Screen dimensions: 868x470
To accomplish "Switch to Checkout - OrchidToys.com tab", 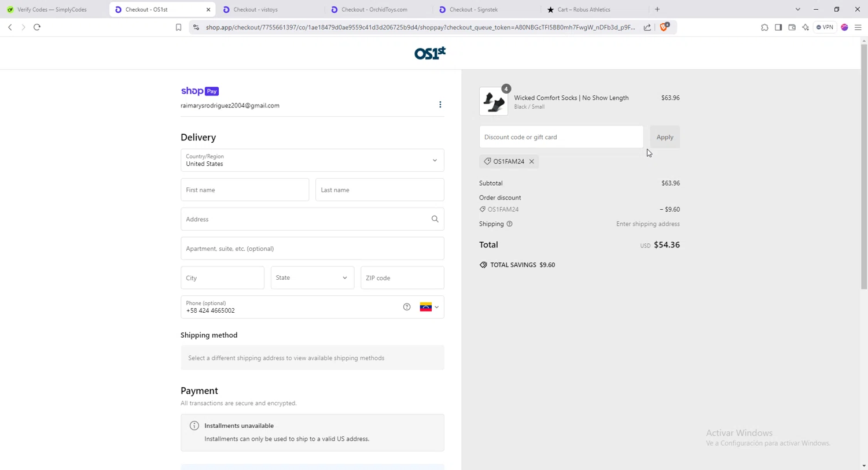I will click(x=377, y=9).
